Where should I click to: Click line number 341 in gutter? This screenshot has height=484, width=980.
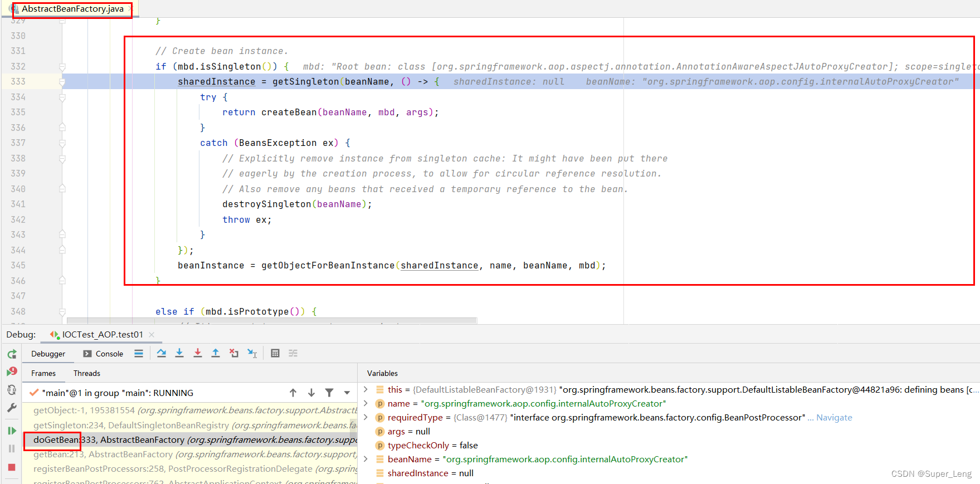click(x=18, y=204)
